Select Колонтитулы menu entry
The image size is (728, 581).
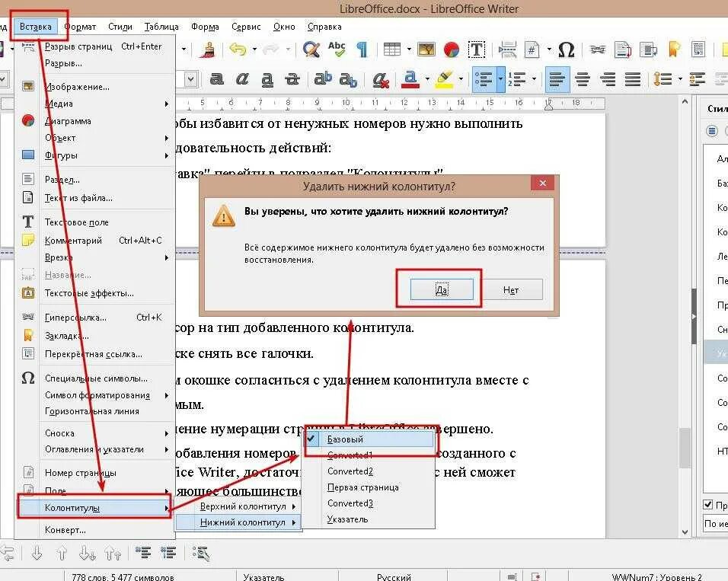(94, 508)
